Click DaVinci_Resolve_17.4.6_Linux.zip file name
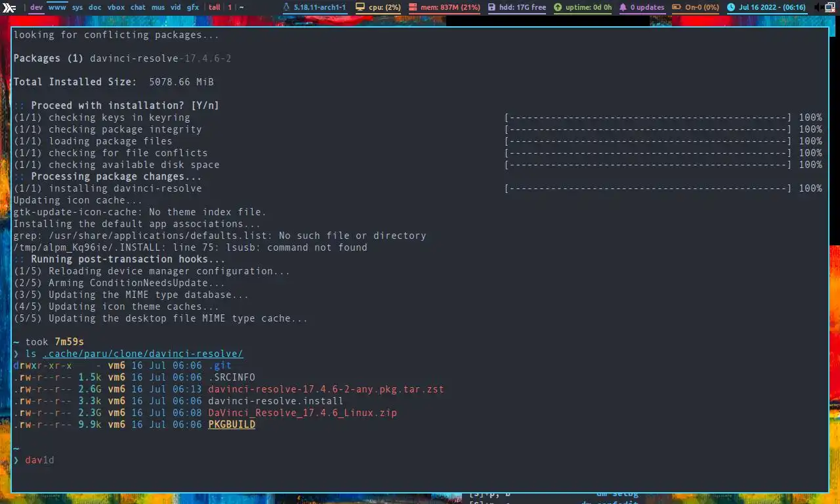The height and width of the screenshot is (504, 840). click(x=303, y=413)
